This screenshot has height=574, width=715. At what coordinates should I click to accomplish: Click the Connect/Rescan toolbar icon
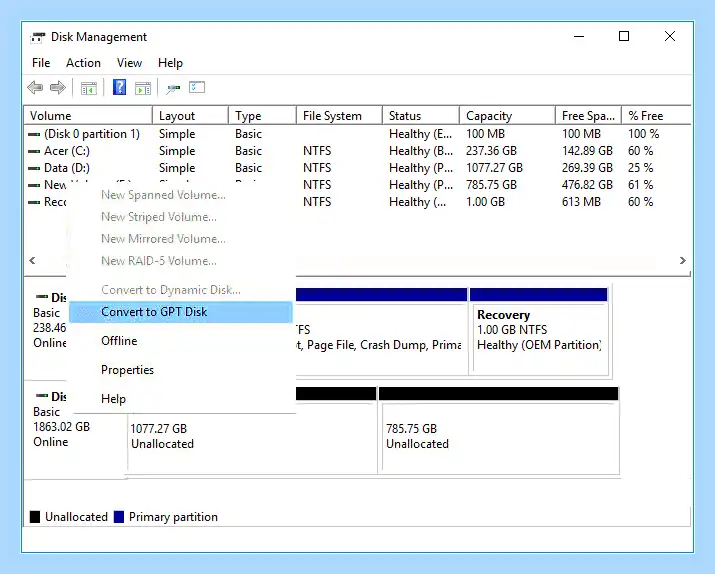(x=173, y=88)
